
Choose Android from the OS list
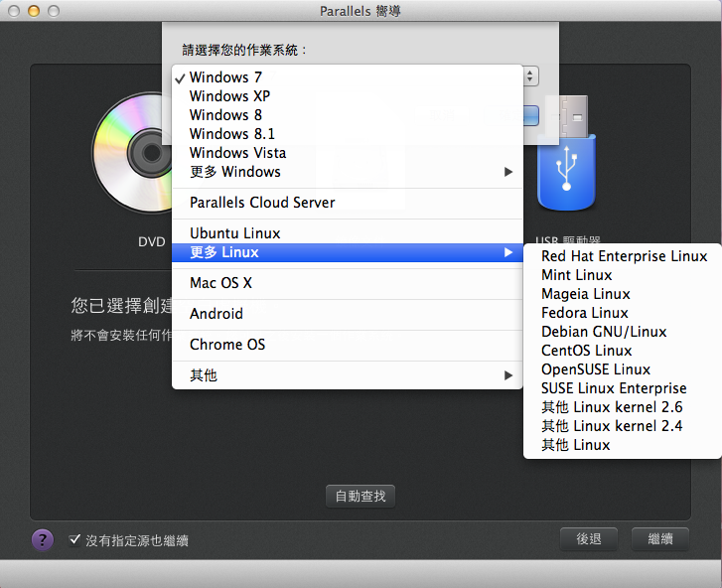coord(348,314)
